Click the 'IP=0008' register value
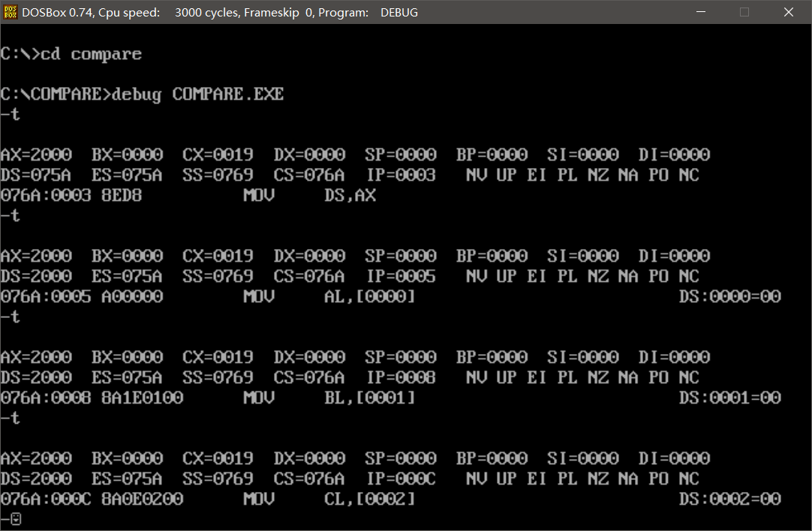 [401, 378]
